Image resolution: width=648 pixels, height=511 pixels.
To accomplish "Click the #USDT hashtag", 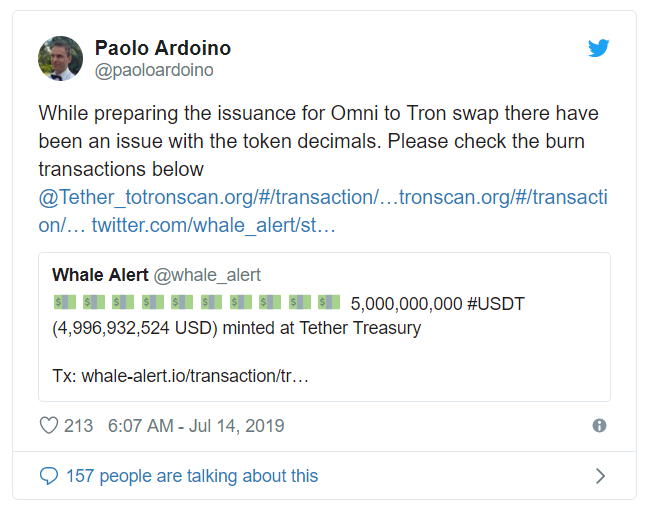I will coord(496,304).
